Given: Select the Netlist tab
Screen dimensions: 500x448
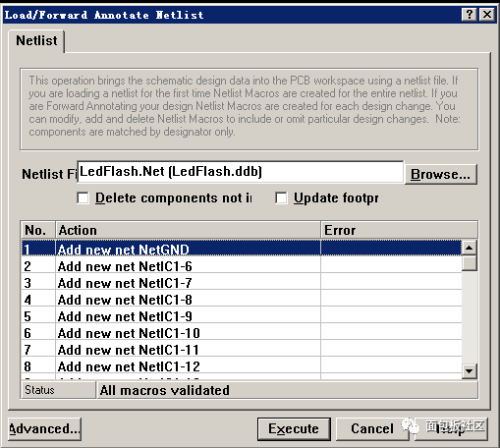Looking at the screenshot, I should click(x=36, y=41).
